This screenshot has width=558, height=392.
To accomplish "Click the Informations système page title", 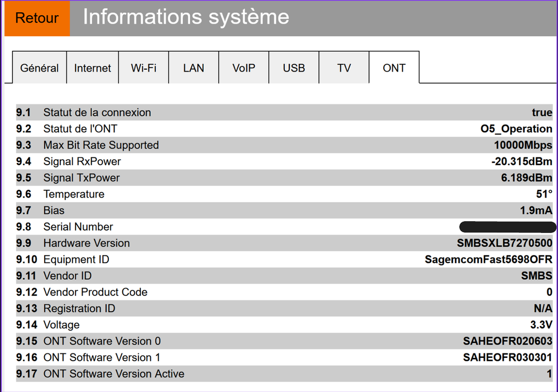I will click(x=186, y=17).
